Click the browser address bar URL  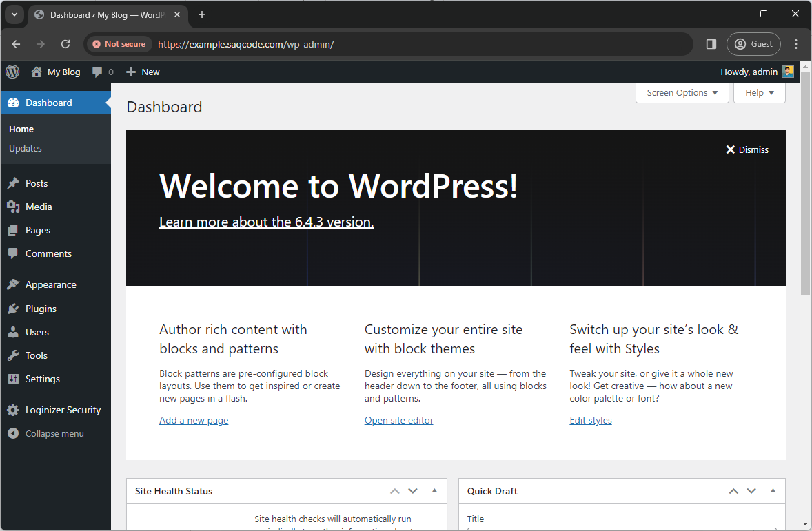tap(246, 45)
